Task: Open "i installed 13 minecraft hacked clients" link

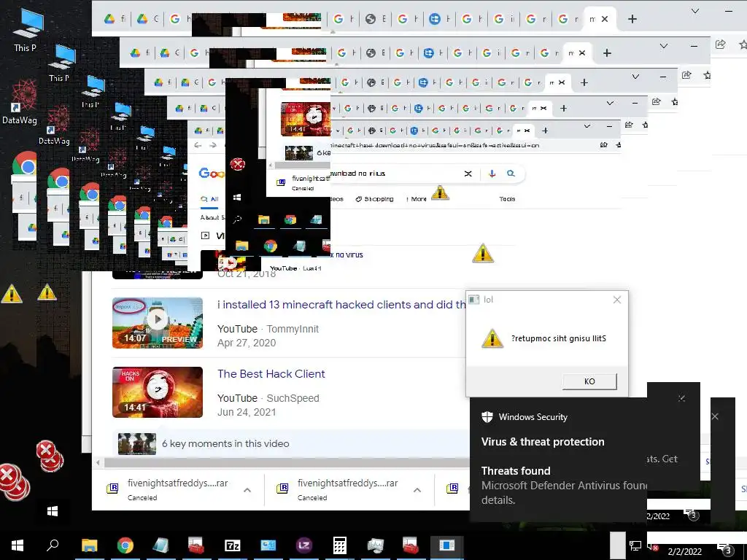Action: [341, 305]
